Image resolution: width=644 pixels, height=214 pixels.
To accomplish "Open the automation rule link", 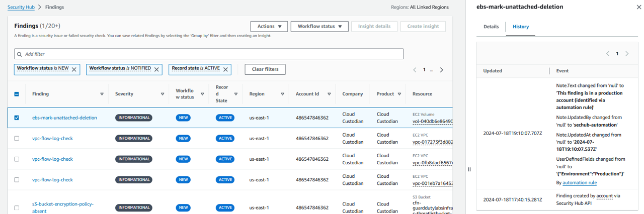I will click(579, 182).
